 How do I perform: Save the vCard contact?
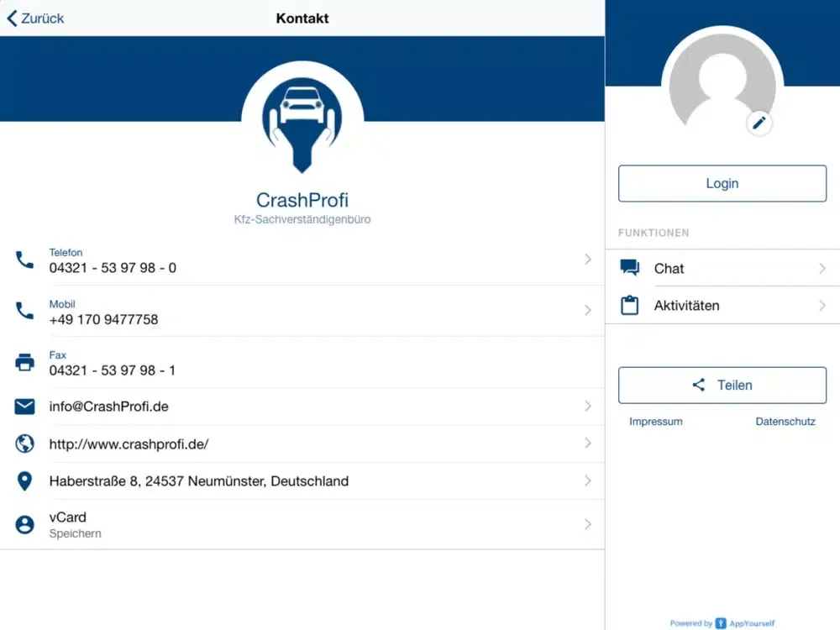[302, 524]
